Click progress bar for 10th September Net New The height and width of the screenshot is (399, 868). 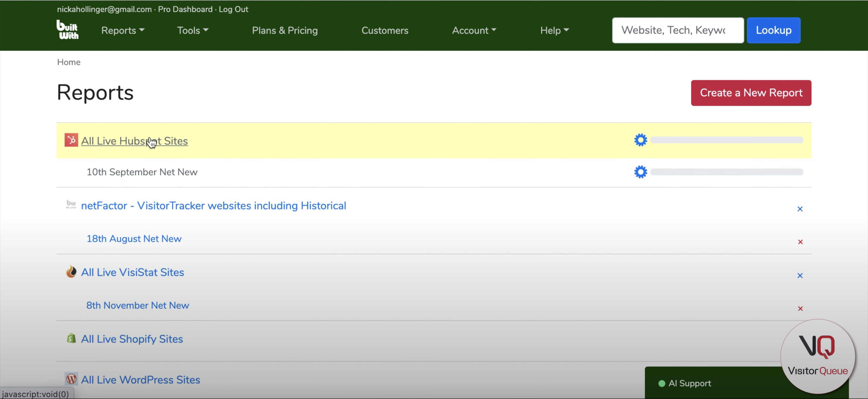click(x=727, y=172)
